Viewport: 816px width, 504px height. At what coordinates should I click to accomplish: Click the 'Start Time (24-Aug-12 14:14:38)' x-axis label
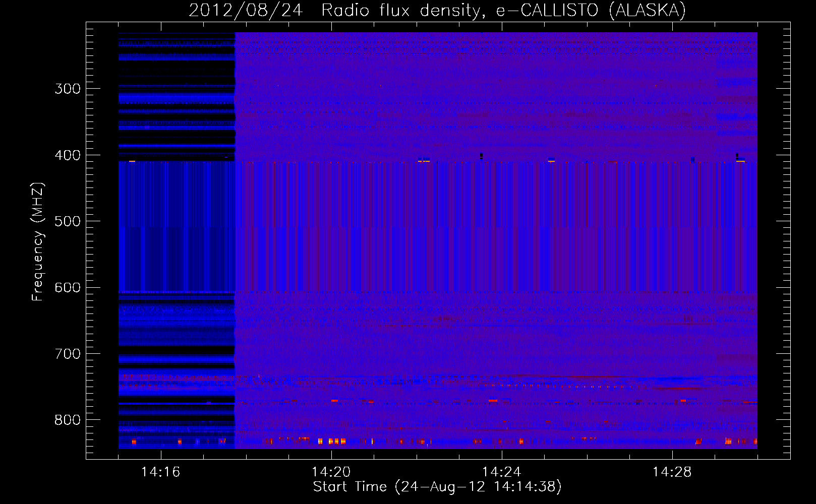coord(437,487)
